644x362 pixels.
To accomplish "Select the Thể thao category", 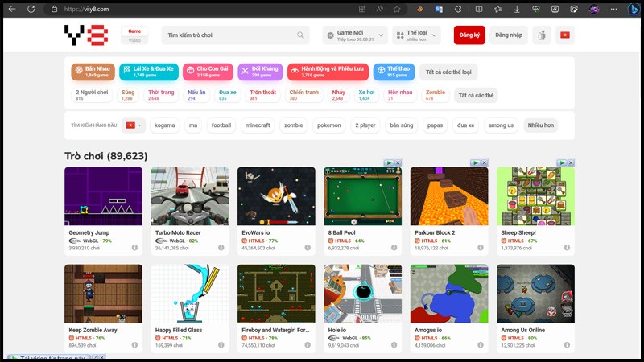I will (x=394, y=72).
